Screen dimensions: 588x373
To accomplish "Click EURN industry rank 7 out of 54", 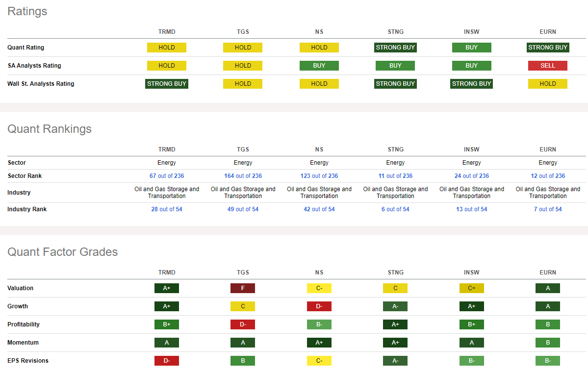I will (x=548, y=209).
